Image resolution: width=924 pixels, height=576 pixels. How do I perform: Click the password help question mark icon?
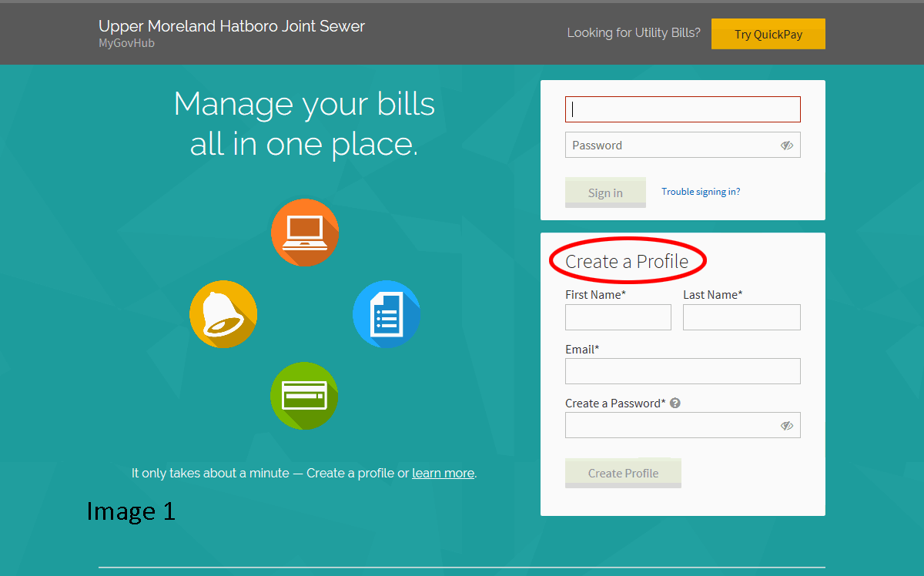[x=675, y=403]
